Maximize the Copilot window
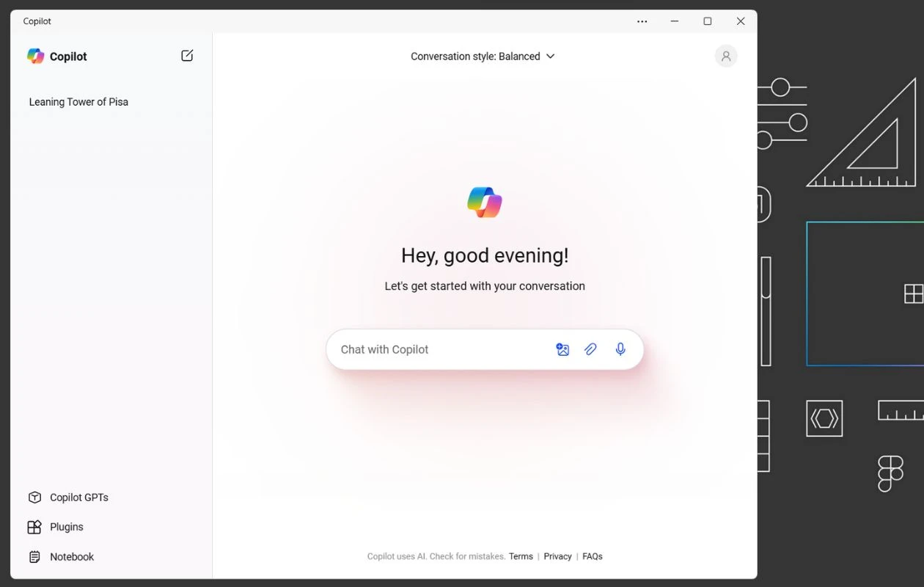This screenshot has height=587, width=924. click(708, 21)
